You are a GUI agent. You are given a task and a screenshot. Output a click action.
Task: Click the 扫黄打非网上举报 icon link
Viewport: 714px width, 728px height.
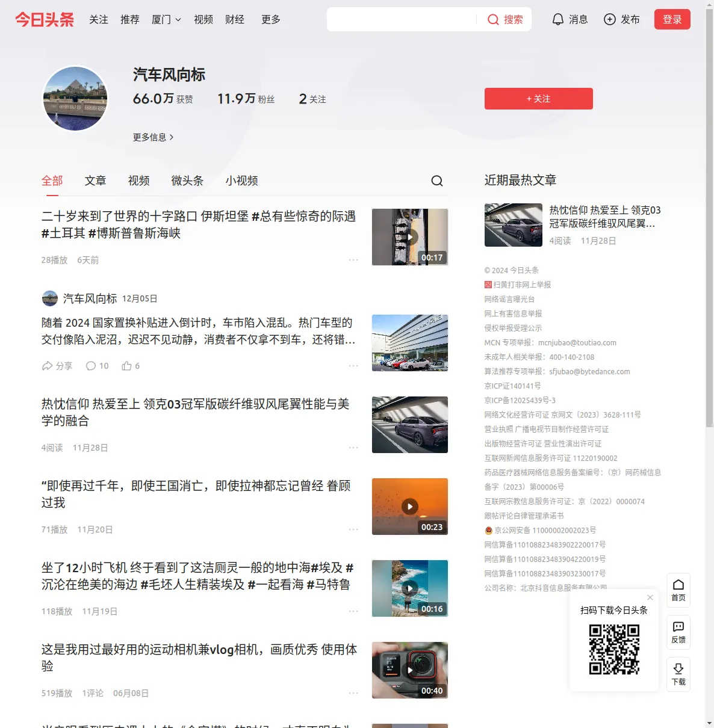[488, 285]
